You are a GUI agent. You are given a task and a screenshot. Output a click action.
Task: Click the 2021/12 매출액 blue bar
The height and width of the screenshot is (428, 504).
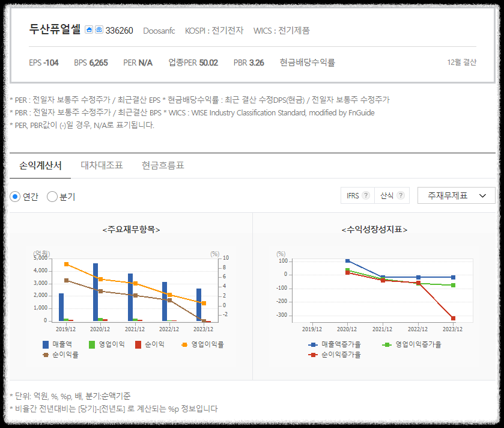pos(130,297)
